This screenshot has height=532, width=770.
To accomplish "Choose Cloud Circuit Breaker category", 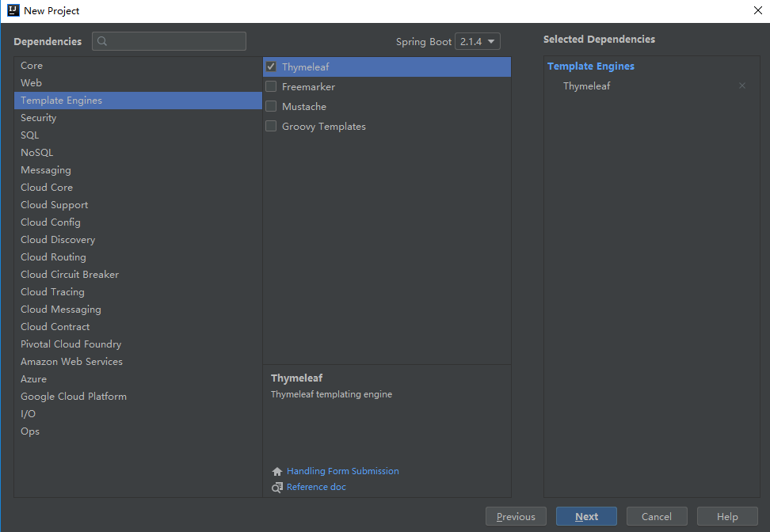I will 138,275.
